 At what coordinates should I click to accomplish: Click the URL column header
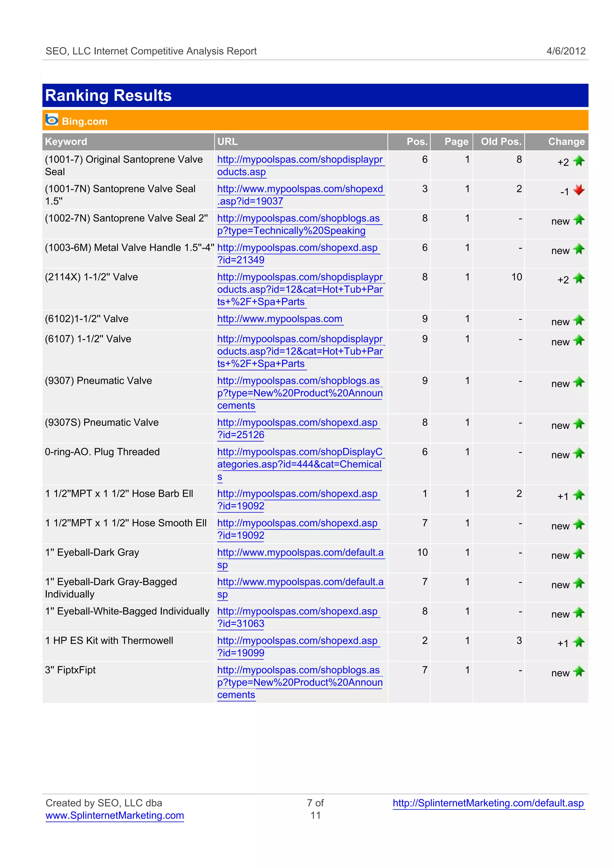[x=301, y=142]
